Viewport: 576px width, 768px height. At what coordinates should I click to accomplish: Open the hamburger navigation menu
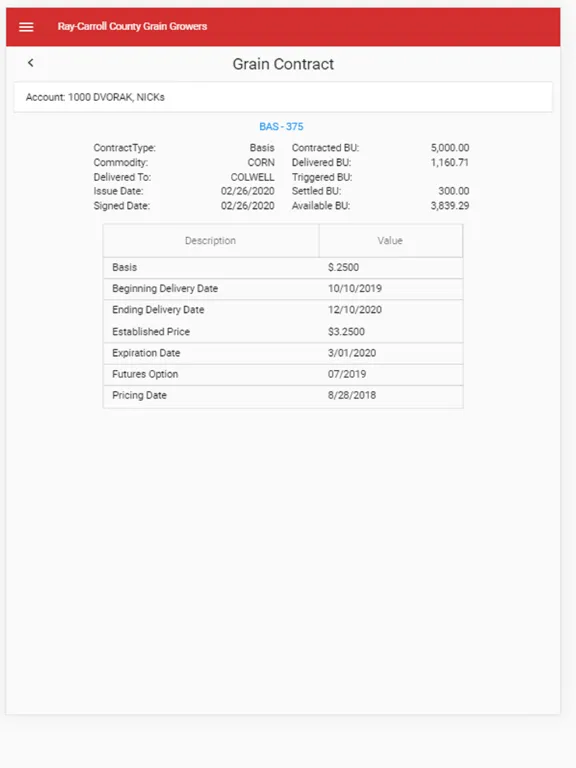pos(26,27)
